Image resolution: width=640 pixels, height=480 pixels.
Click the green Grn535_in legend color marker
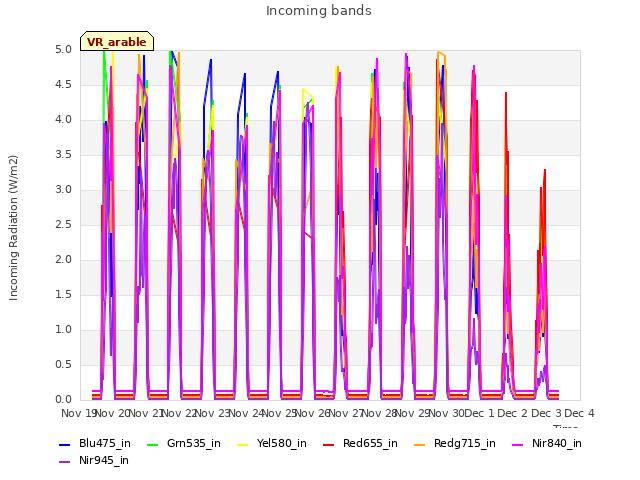point(152,444)
